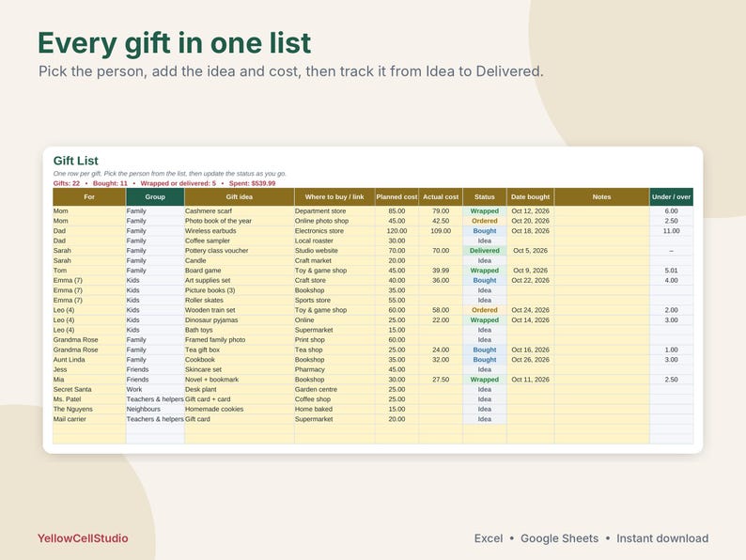Select the 'Wireless earbuds' cell
Viewport: 746px width, 560px height.
[240, 231]
